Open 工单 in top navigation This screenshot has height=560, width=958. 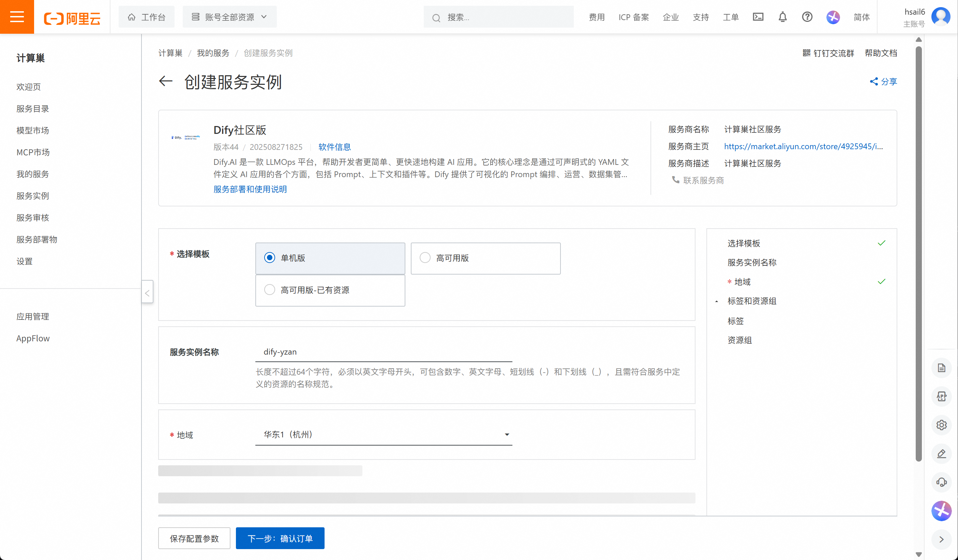(x=730, y=17)
